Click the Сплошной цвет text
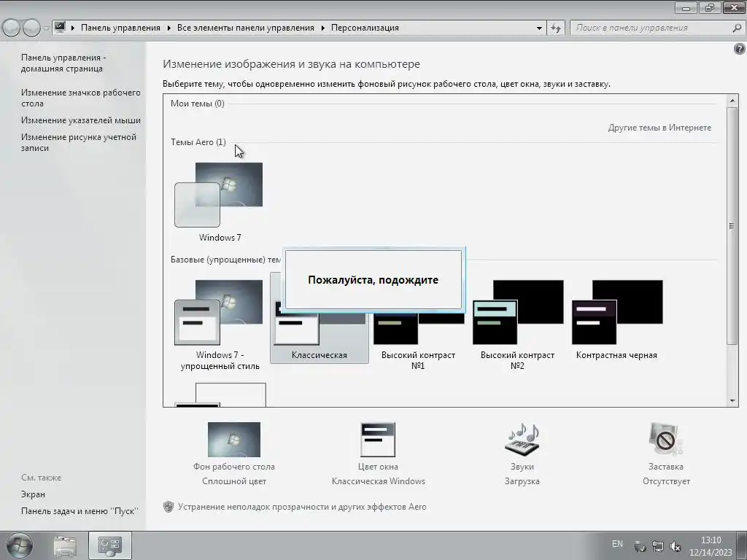Image resolution: width=747 pixels, height=560 pixels. point(234,481)
